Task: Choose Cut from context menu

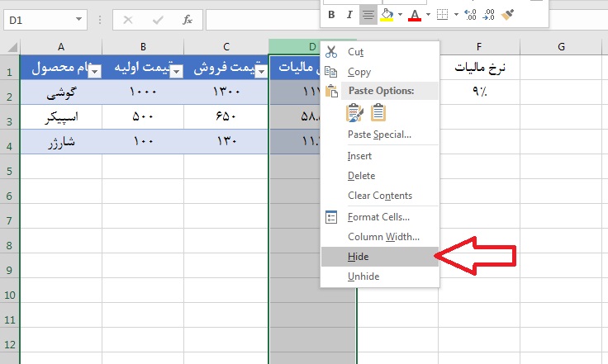Action: pyautogui.click(x=380, y=52)
